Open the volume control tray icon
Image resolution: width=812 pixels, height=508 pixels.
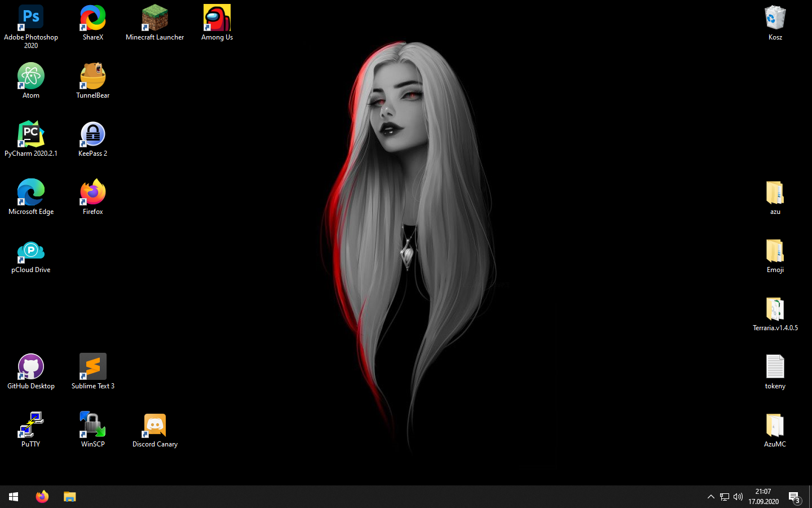[x=738, y=497]
